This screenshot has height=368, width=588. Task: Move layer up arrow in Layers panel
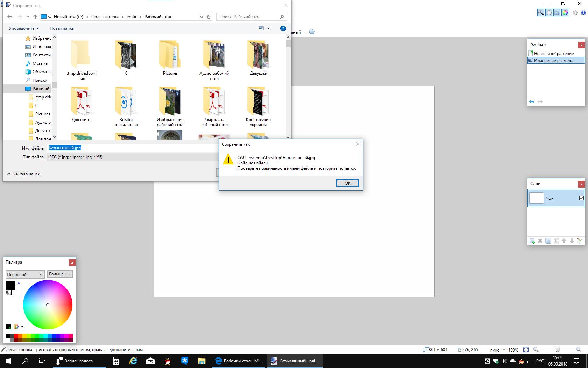(x=564, y=241)
